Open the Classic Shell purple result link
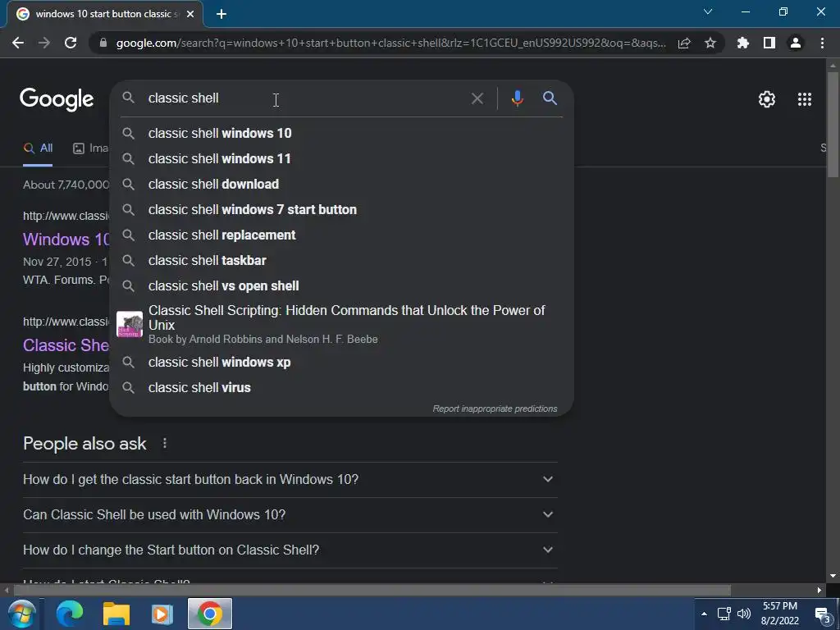The width and height of the screenshot is (840, 630). [x=66, y=345]
